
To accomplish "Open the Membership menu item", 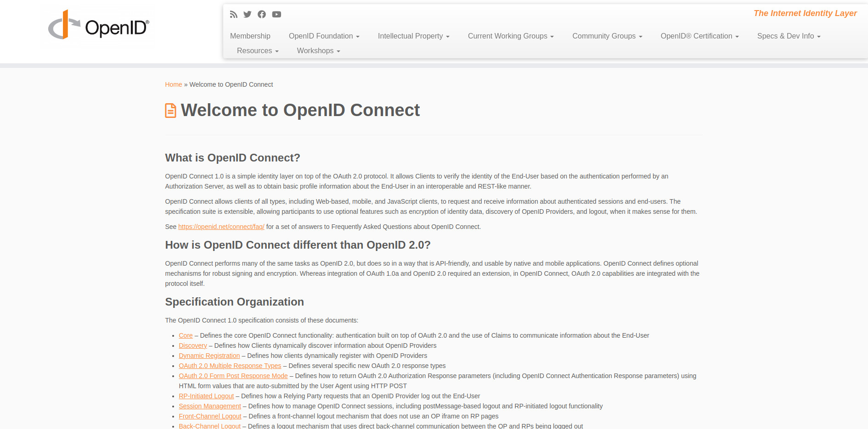I will click(x=250, y=36).
